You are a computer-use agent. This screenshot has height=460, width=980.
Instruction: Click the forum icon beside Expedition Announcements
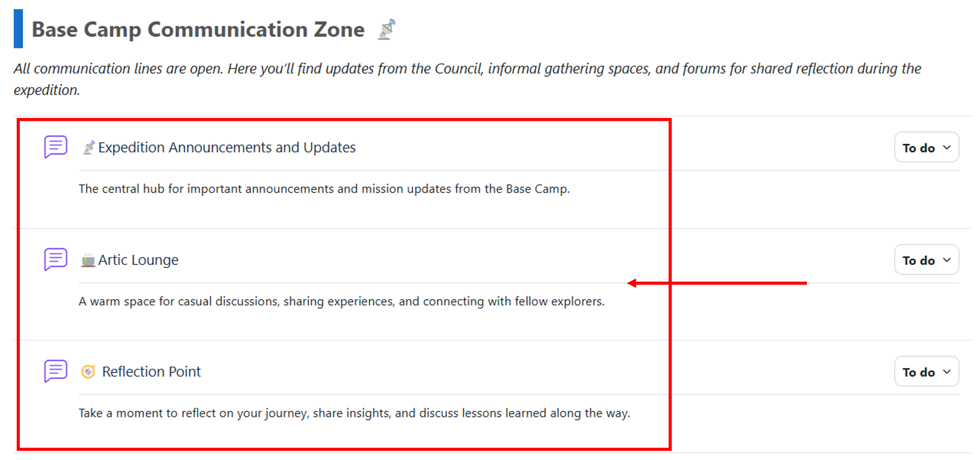[x=55, y=146]
